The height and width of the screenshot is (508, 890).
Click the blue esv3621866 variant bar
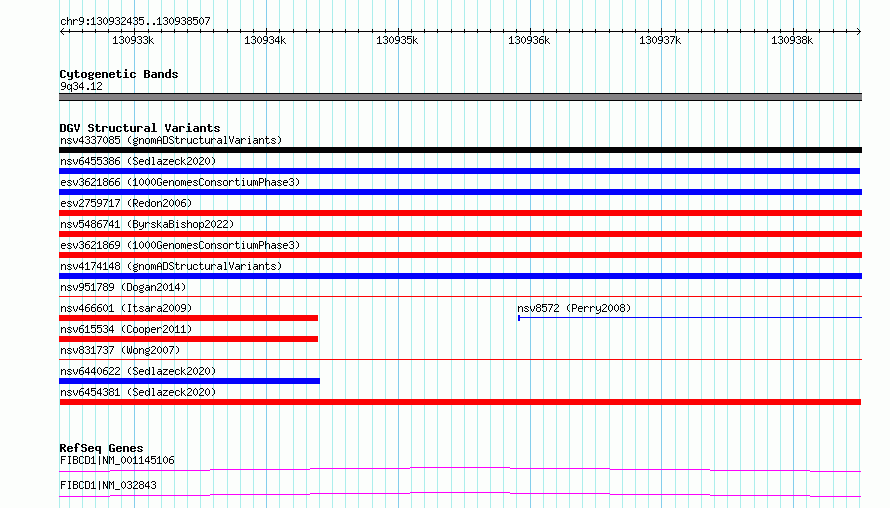point(460,192)
